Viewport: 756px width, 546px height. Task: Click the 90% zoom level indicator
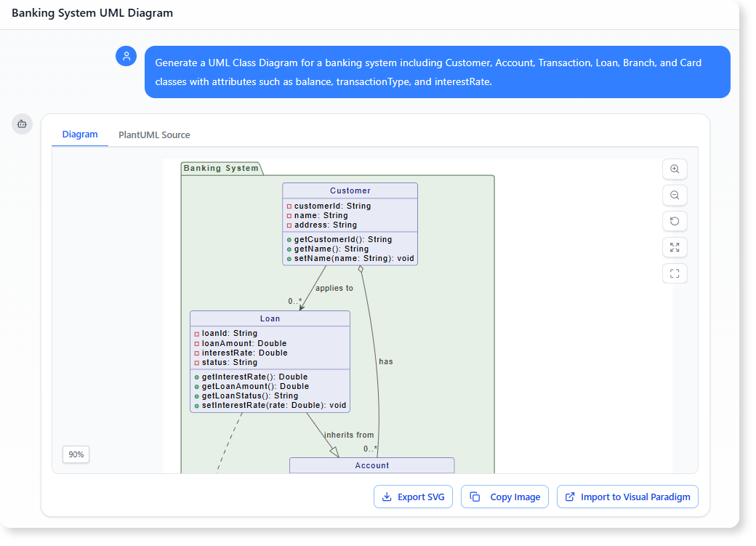(x=76, y=454)
